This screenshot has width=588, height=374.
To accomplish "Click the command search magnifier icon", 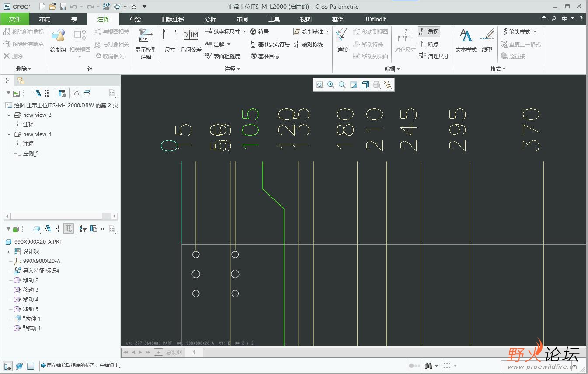I will click(x=554, y=18).
